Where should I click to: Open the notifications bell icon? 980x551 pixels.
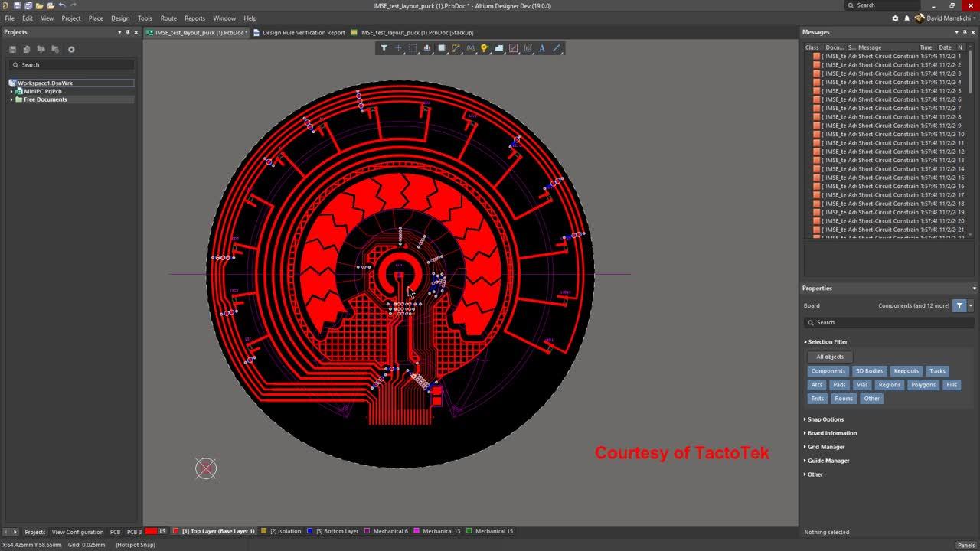[x=906, y=18]
